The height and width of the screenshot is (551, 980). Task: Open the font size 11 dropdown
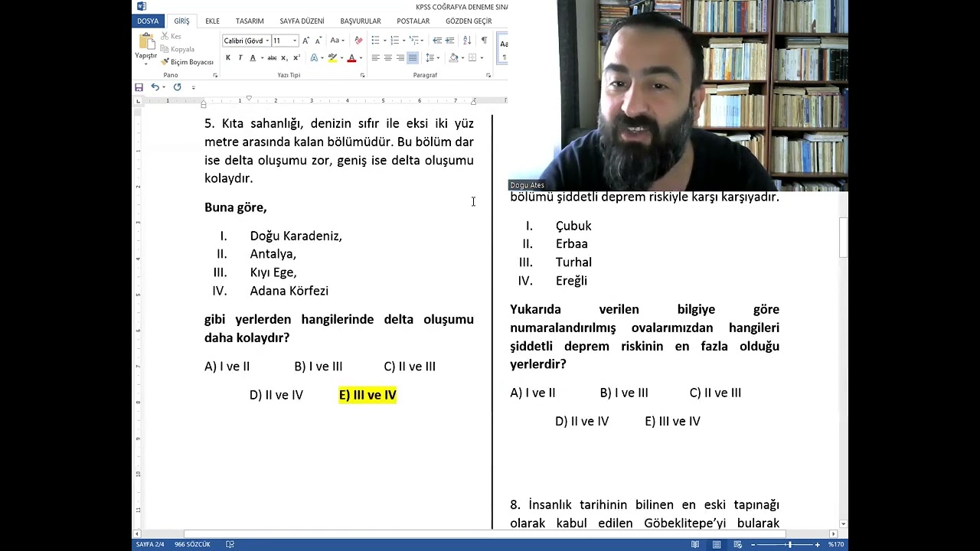[x=295, y=41]
